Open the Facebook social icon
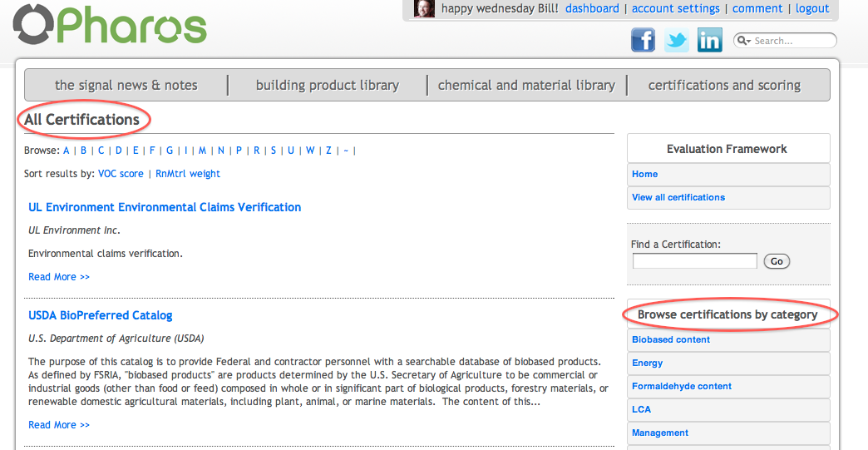The image size is (868, 450). point(643,40)
